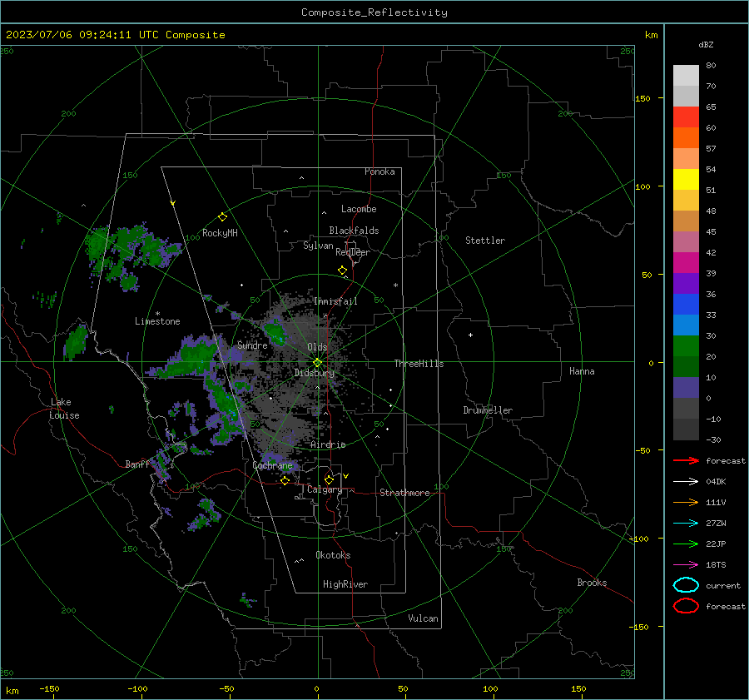Click the RockyMH label
The height and width of the screenshot is (700, 749).
point(220,233)
